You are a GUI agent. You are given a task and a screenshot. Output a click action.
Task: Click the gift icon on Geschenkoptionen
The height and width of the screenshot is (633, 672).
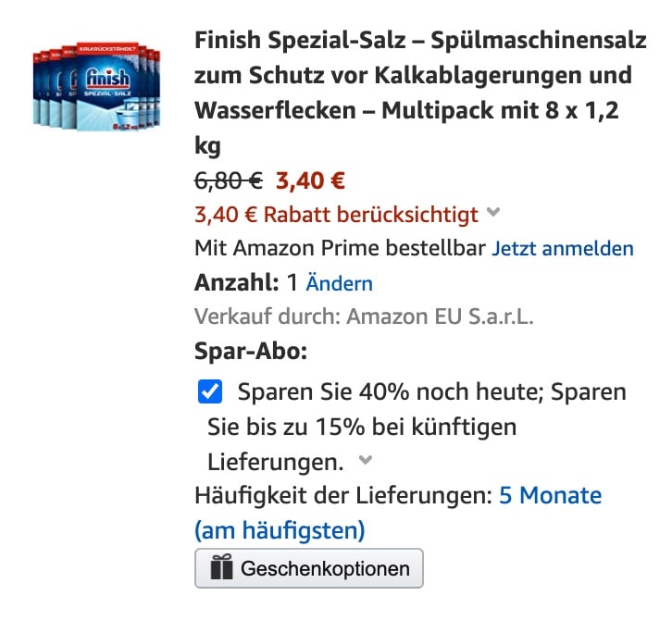point(221,568)
